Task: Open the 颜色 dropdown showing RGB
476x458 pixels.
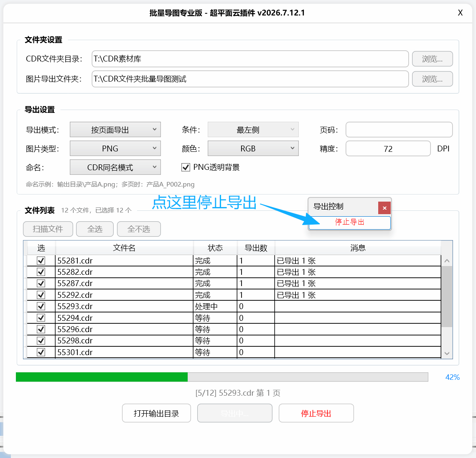Action: point(253,148)
